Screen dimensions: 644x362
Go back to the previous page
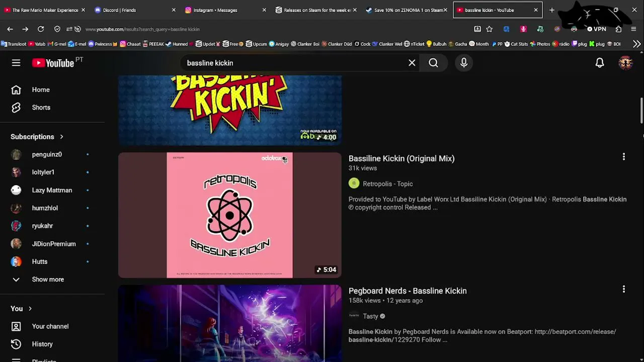point(10,29)
